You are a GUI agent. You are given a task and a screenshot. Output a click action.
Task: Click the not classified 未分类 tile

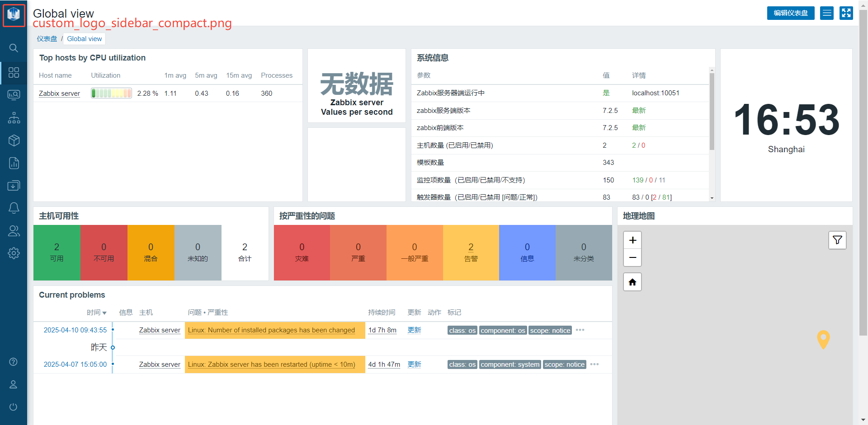point(584,252)
